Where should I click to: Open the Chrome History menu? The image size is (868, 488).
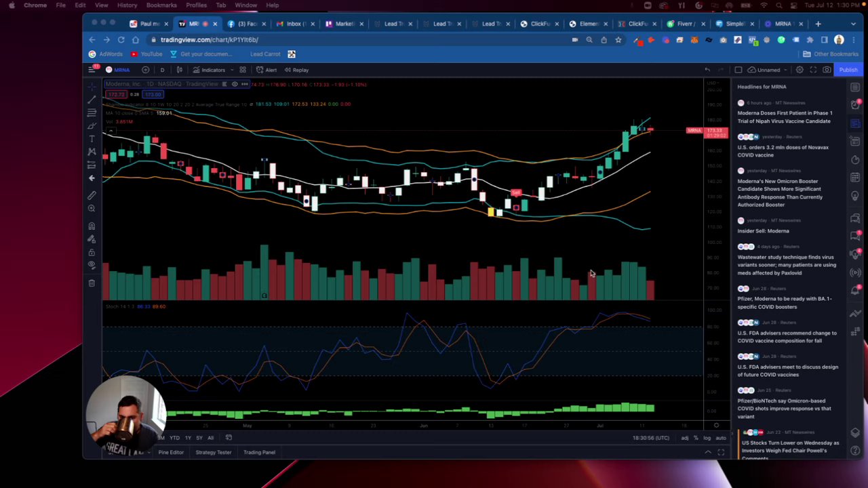click(127, 5)
